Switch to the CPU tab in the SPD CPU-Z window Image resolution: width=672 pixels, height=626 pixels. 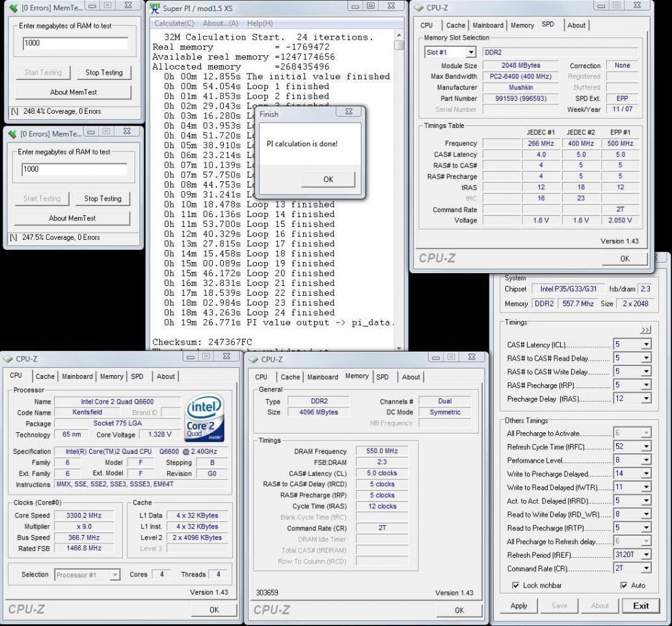coord(427,25)
